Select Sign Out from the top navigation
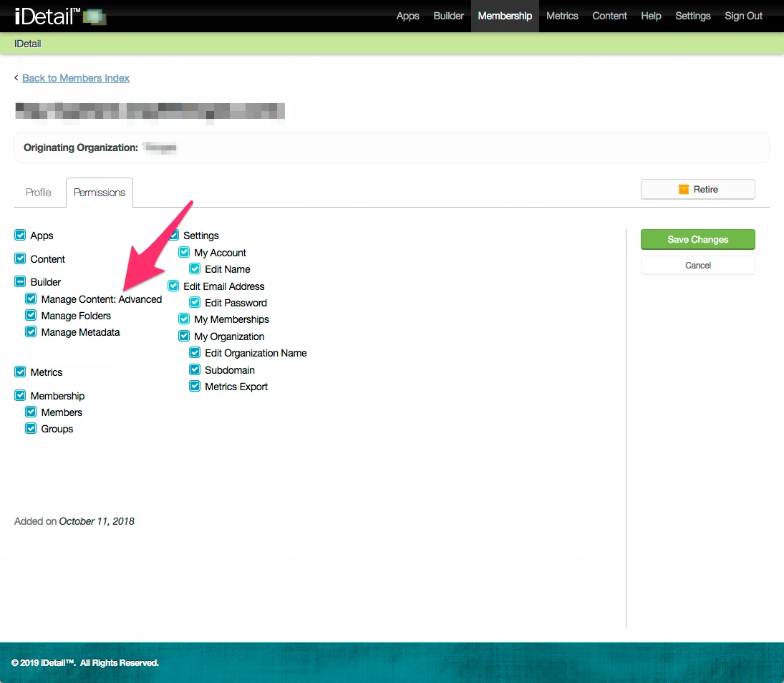The height and width of the screenshot is (683, 784). [x=743, y=16]
